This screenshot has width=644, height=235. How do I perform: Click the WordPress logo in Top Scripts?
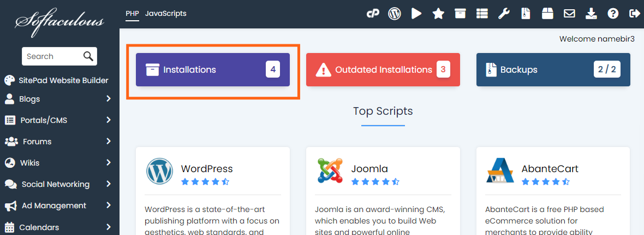pos(160,171)
